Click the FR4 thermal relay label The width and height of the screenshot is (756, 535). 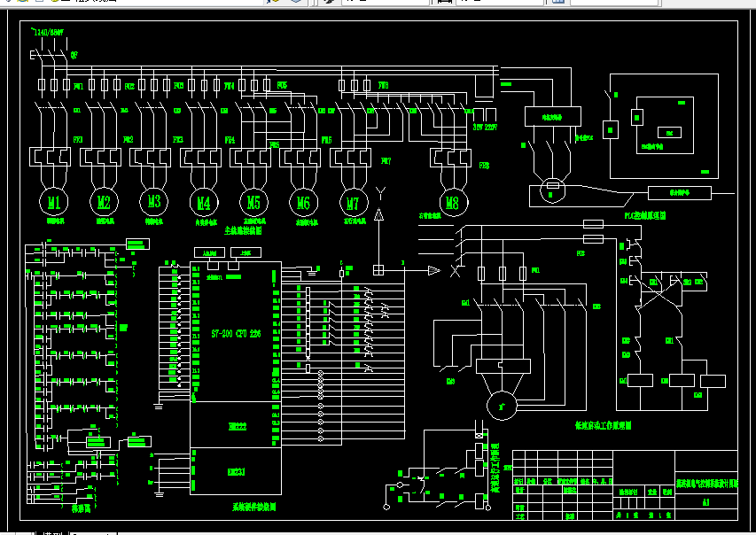230,140
